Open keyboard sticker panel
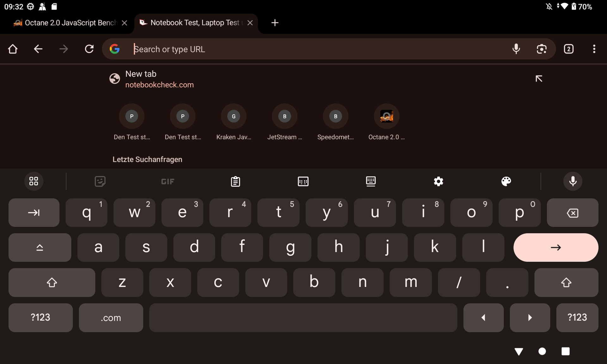Viewport: 607px width, 364px height. click(x=100, y=181)
